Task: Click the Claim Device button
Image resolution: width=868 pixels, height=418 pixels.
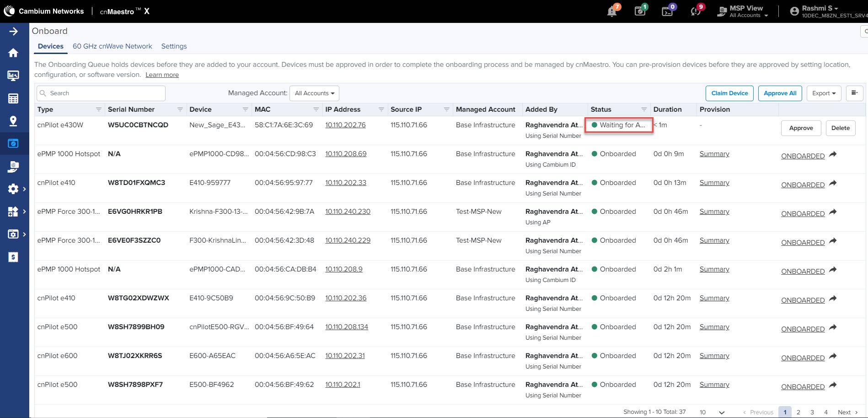Action: [x=729, y=93]
